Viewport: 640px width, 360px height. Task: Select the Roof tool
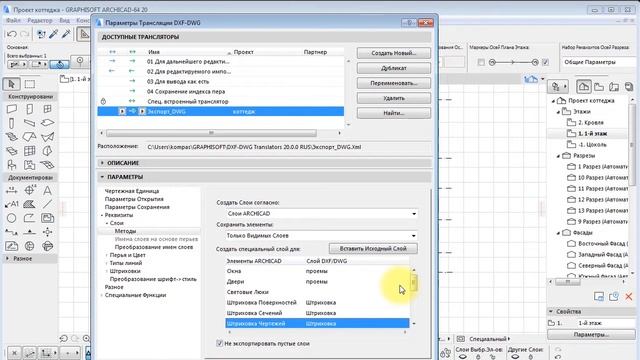29,137
